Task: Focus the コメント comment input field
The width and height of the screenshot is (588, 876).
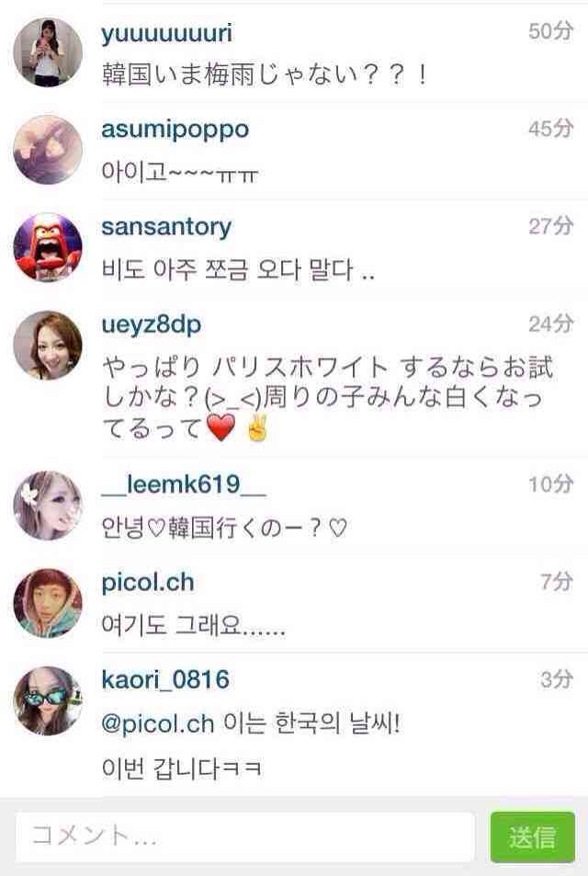Action: (245, 836)
